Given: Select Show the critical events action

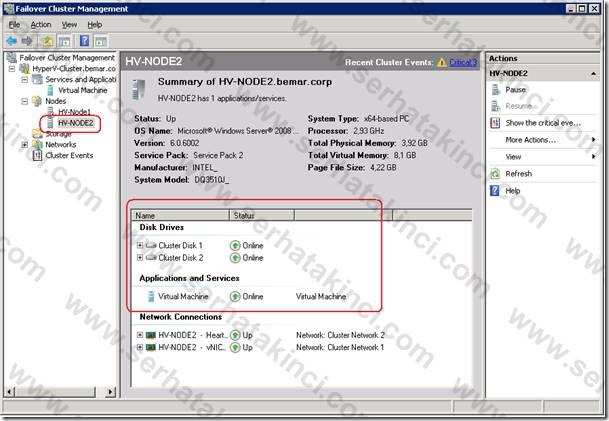Looking at the screenshot, I should pos(543,123).
